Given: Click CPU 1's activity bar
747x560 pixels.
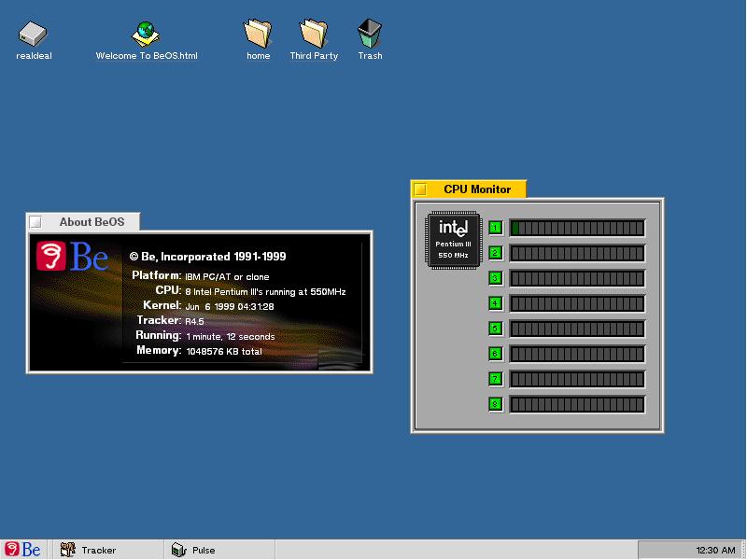Looking at the screenshot, I should click(577, 228).
